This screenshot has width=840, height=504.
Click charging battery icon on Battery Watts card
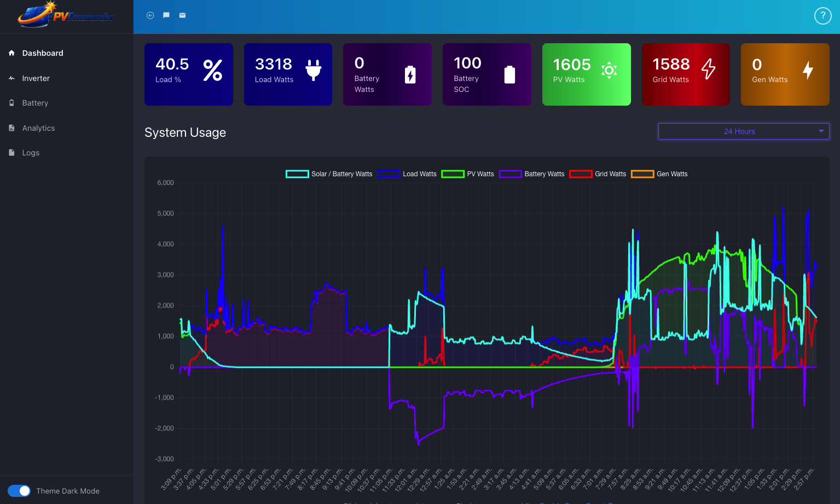click(410, 74)
